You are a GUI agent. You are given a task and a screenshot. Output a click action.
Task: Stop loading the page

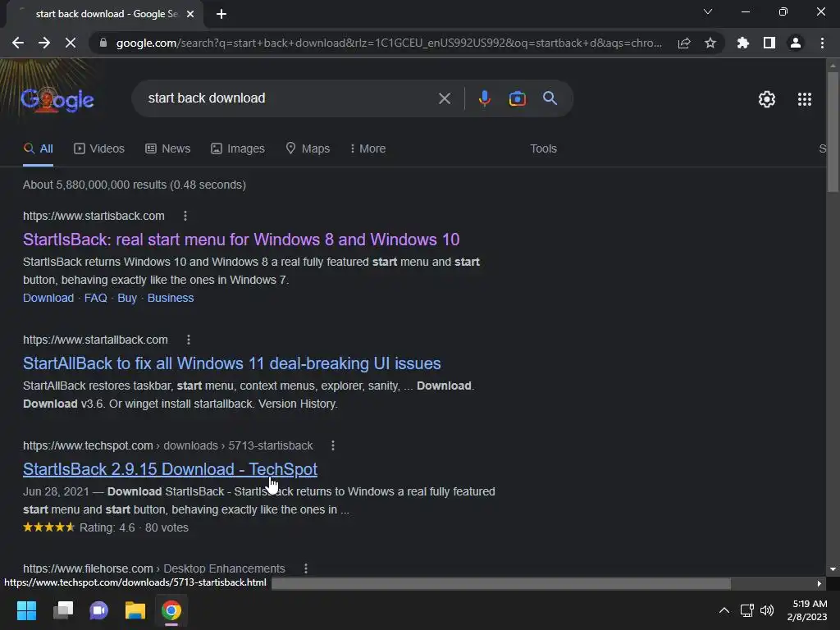71,43
